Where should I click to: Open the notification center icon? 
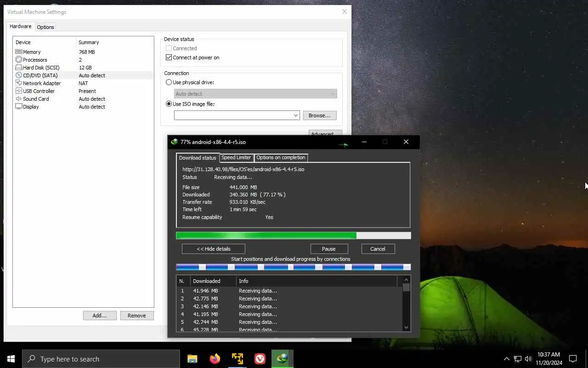pos(573,359)
